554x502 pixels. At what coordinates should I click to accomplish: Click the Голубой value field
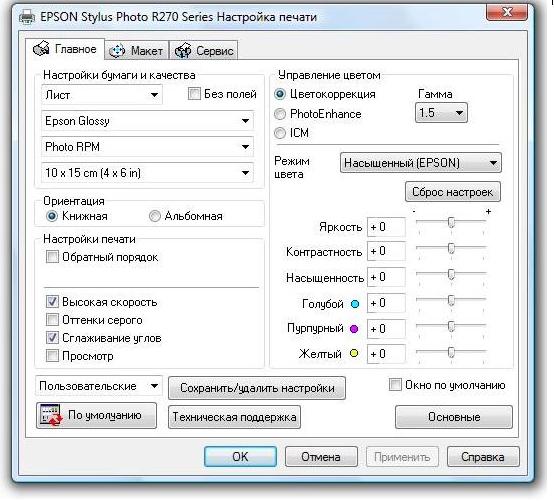(x=386, y=303)
